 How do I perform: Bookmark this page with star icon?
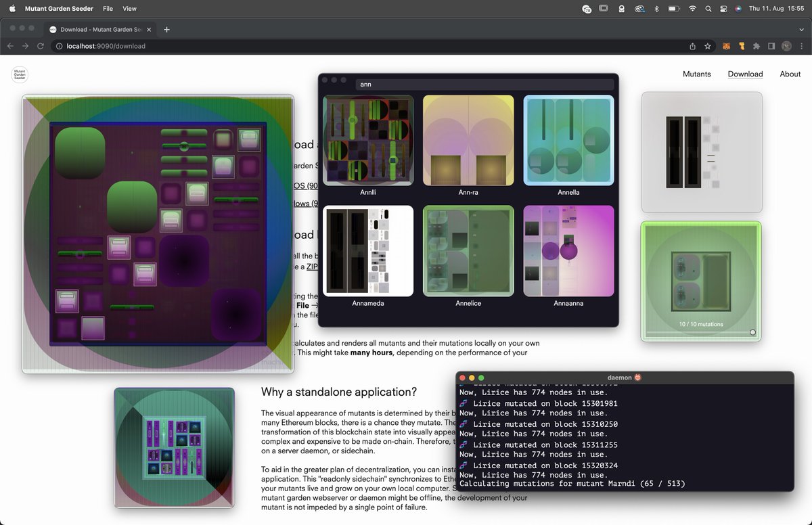[707, 46]
